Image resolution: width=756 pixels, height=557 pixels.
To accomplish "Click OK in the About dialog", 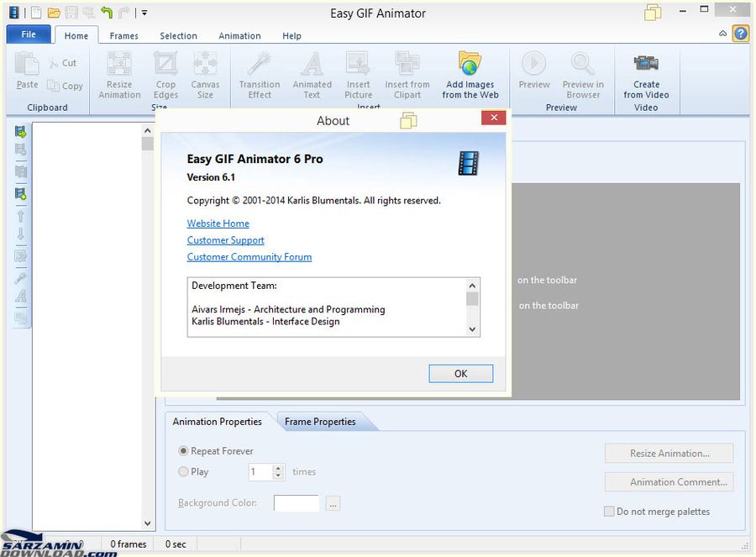I will (x=461, y=374).
